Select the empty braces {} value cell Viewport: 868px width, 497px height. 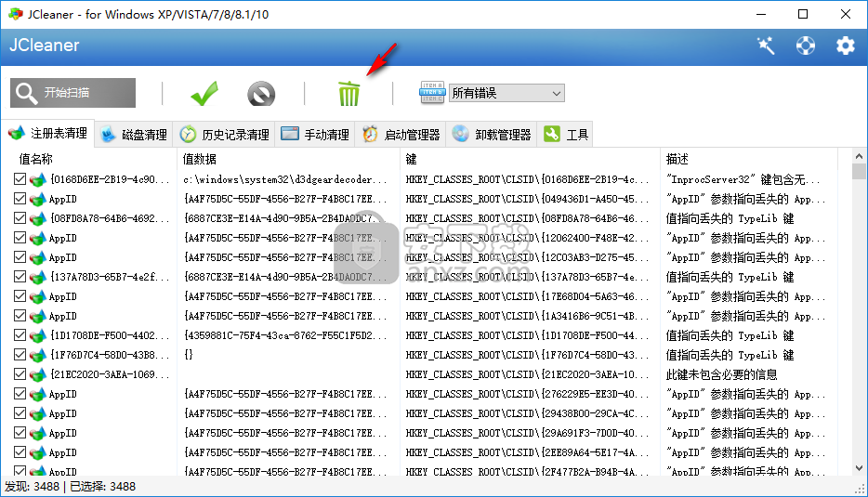point(189,355)
